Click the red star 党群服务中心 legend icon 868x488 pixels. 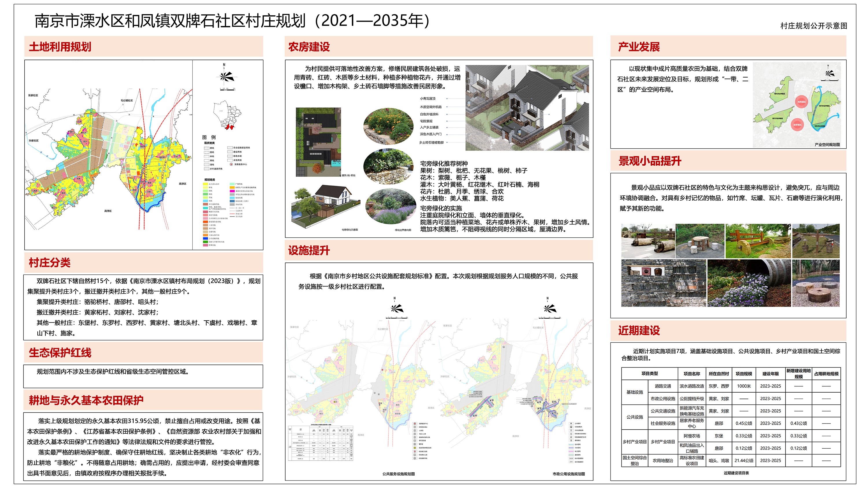[x=231, y=164]
